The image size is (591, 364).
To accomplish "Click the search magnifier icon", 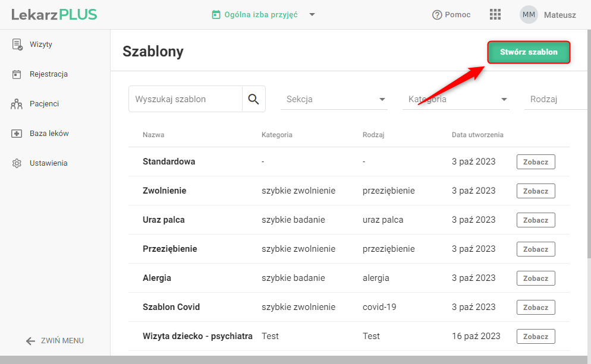I will coord(253,99).
